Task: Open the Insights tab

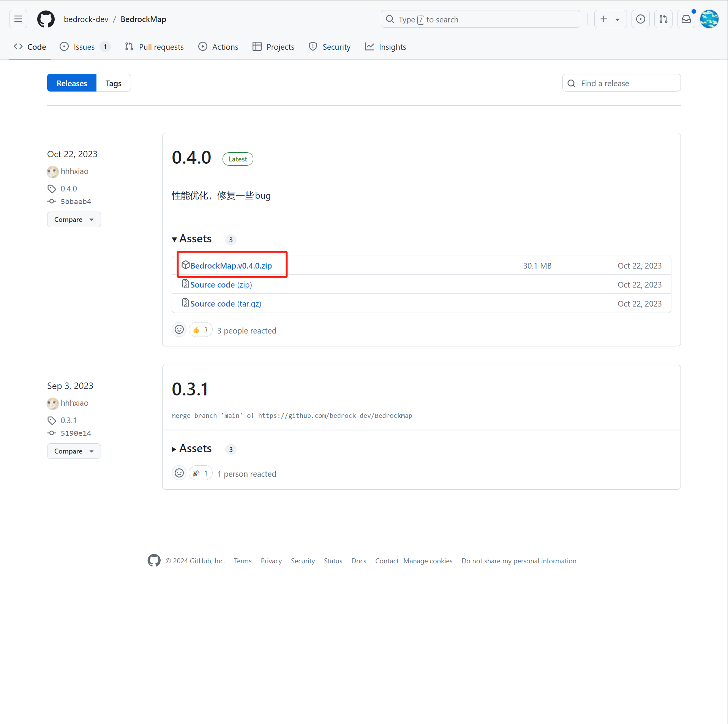Action: pos(385,47)
